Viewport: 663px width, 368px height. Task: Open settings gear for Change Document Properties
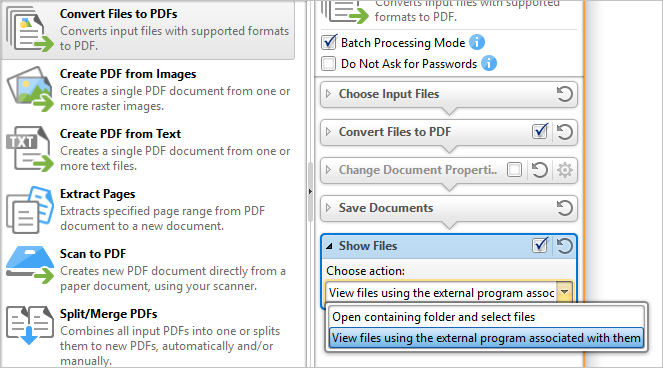click(x=564, y=170)
